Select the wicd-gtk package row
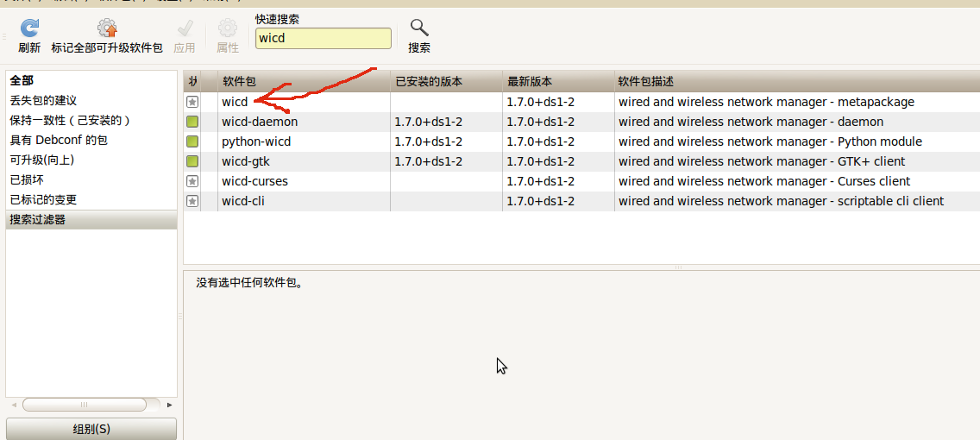The height and width of the screenshot is (440, 980). click(x=581, y=162)
